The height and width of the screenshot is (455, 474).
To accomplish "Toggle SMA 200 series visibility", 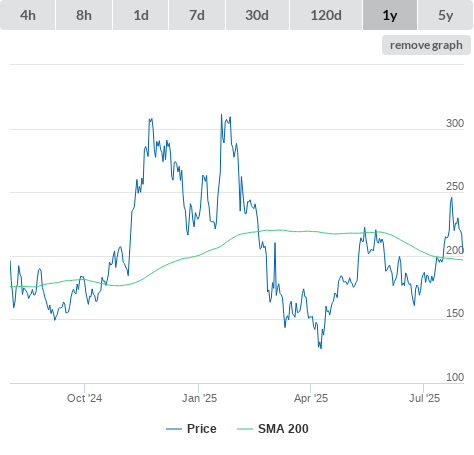I will (283, 428).
